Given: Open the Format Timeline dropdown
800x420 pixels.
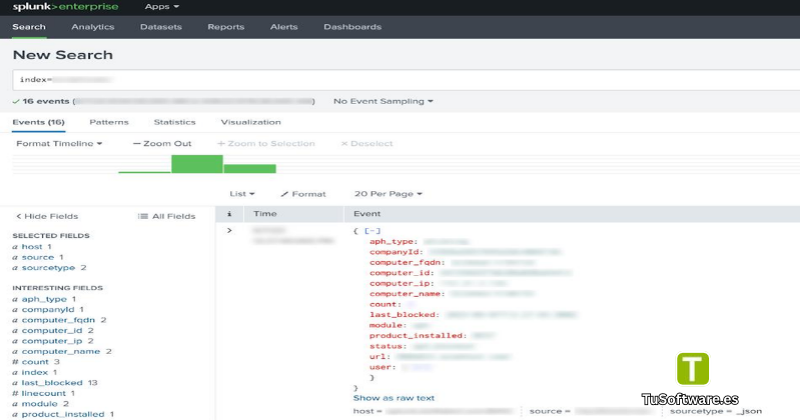Looking at the screenshot, I should pos(59,143).
